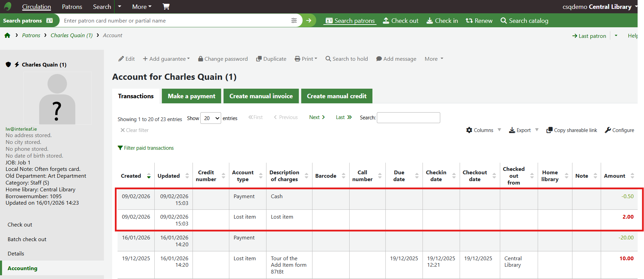Click Renew in the green header

pyautogui.click(x=479, y=21)
